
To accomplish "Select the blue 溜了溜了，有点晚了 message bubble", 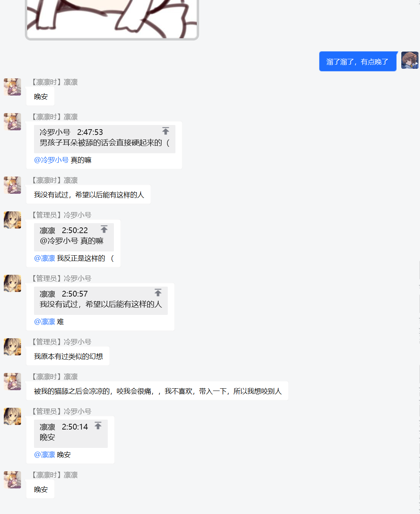I will point(358,62).
